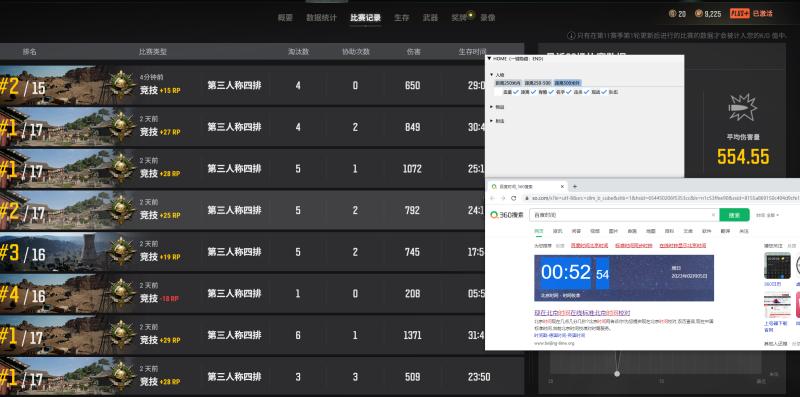Screen dimensions: 800x397
Task: Click the info icon before the K/D notice
Action: point(571,36)
